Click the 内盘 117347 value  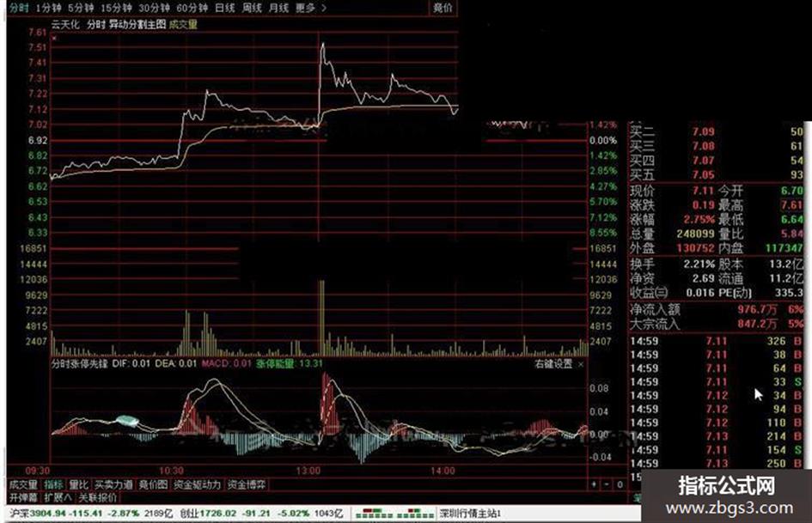point(785,248)
